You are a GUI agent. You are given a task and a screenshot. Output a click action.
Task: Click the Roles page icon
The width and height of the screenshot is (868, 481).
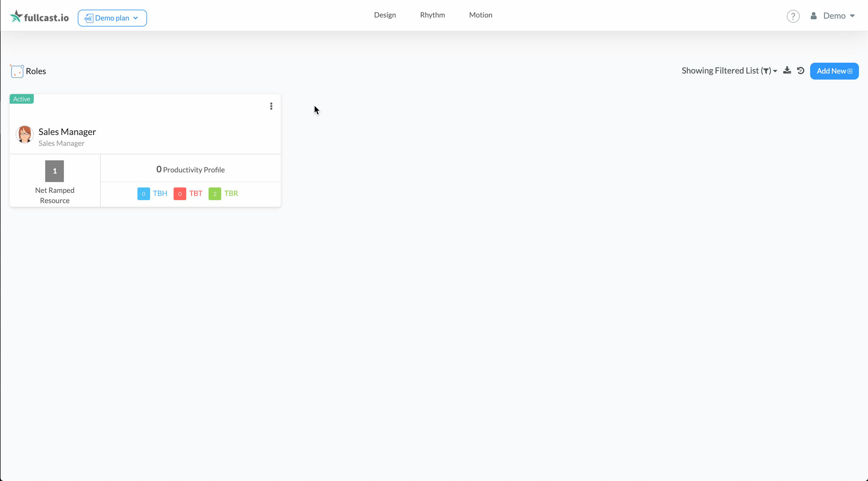[x=17, y=71]
